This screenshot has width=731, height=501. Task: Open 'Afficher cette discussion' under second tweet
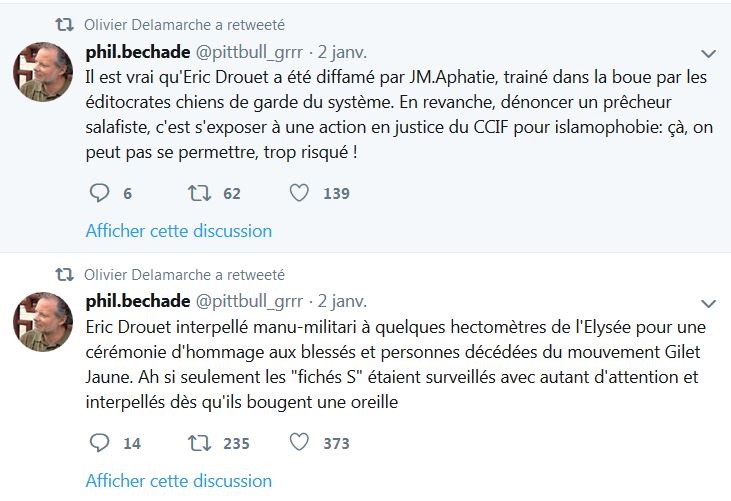click(x=178, y=481)
